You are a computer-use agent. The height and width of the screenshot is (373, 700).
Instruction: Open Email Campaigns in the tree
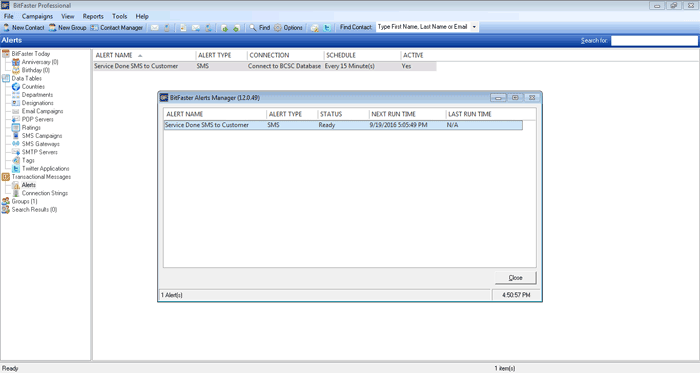(38, 111)
